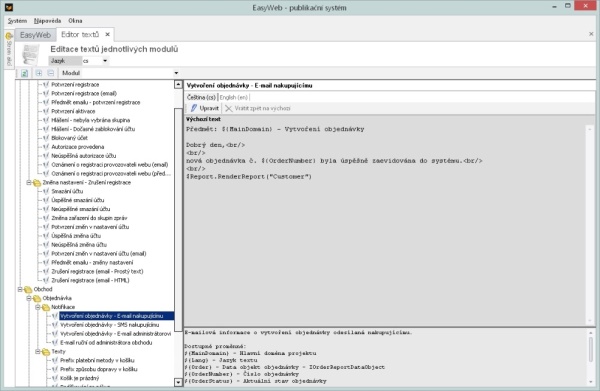This screenshot has width=600, height=391.
Task: Select Neúspěšná autorizace účtu item
Action: point(83,156)
